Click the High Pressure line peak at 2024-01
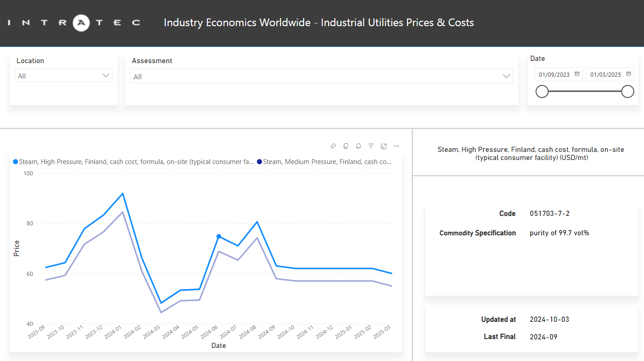 click(x=123, y=194)
